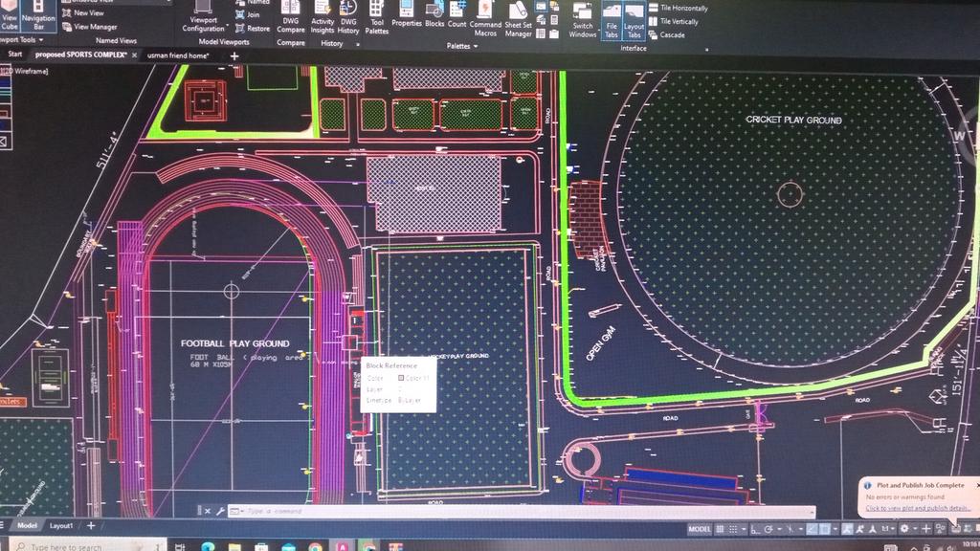The height and width of the screenshot is (551, 980).
Task: Click the Restore viewport icon
Action: point(240,28)
